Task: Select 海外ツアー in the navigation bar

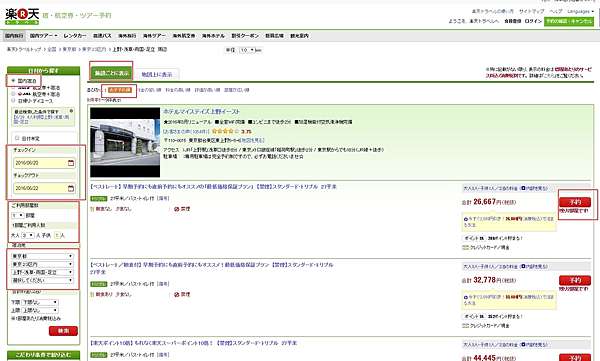Action: [x=154, y=36]
